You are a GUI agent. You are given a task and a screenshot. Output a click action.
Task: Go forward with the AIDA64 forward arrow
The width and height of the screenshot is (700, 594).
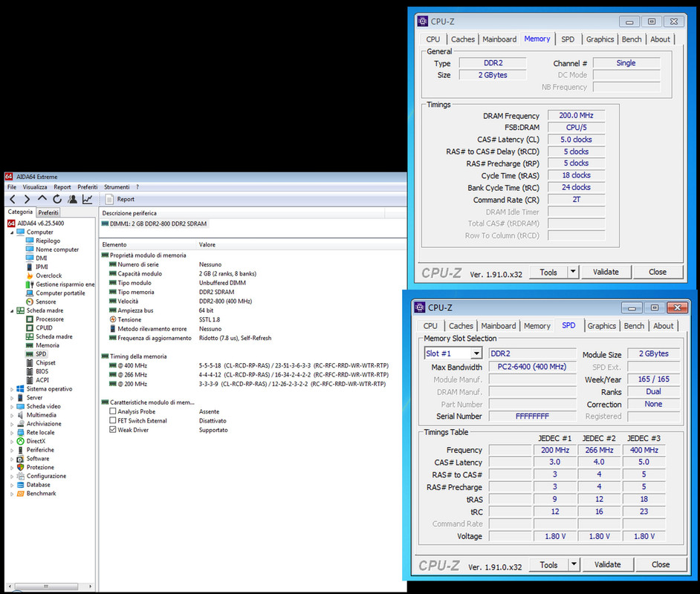point(27,199)
